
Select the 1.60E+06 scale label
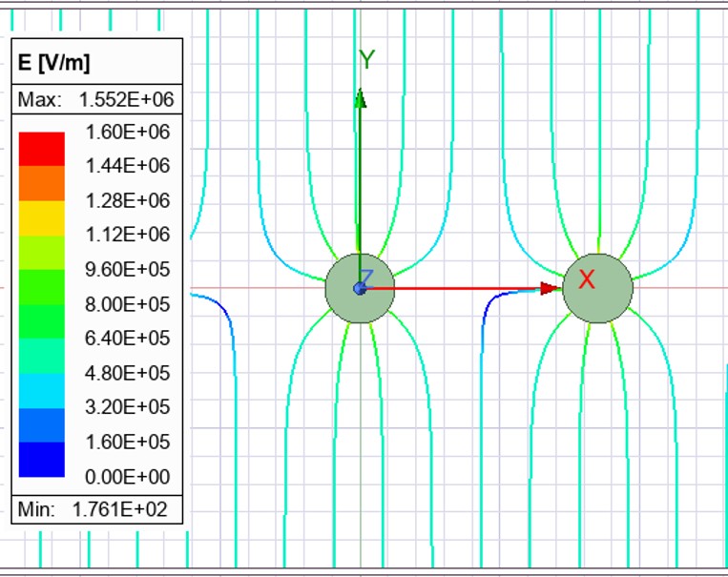127,132
